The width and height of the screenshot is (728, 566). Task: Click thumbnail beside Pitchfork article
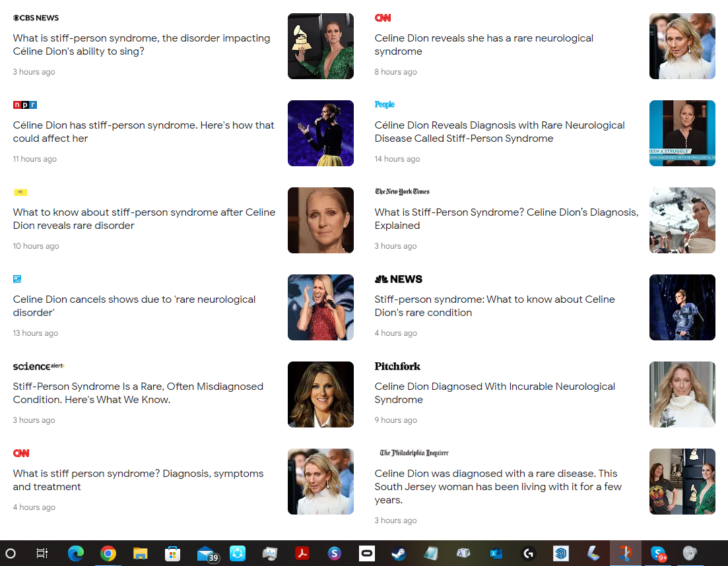(x=682, y=394)
